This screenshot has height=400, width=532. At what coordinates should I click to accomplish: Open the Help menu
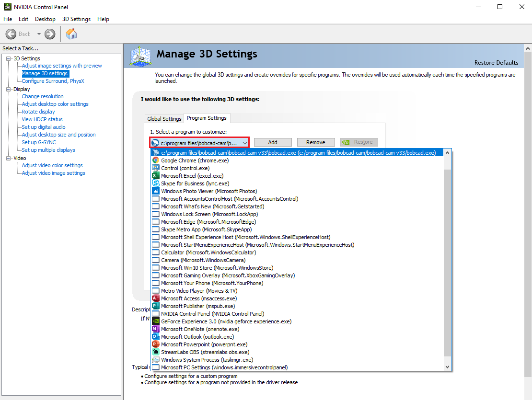(103, 19)
